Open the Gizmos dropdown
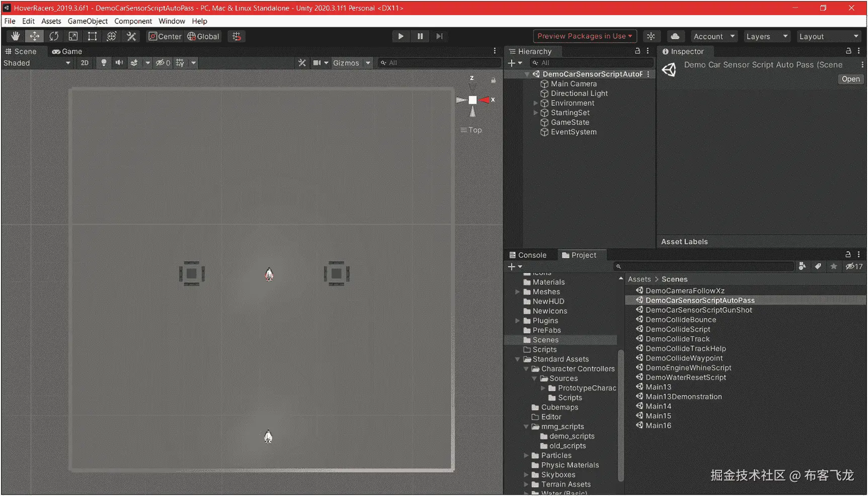Screen dimensions: 868x496 click(351, 63)
